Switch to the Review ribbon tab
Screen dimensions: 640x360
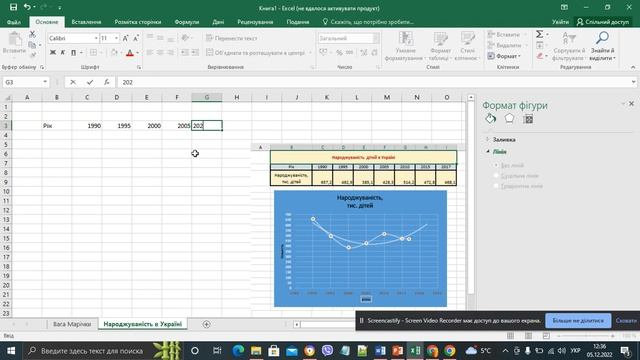pyautogui.click(x=255, y=22)
